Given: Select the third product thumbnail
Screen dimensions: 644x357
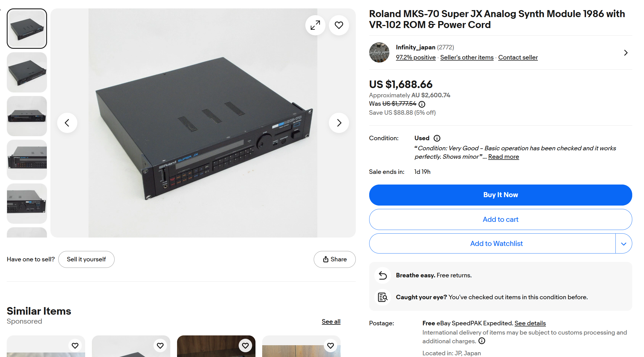Looking at the screenshot, I should (x=27, y=116).
